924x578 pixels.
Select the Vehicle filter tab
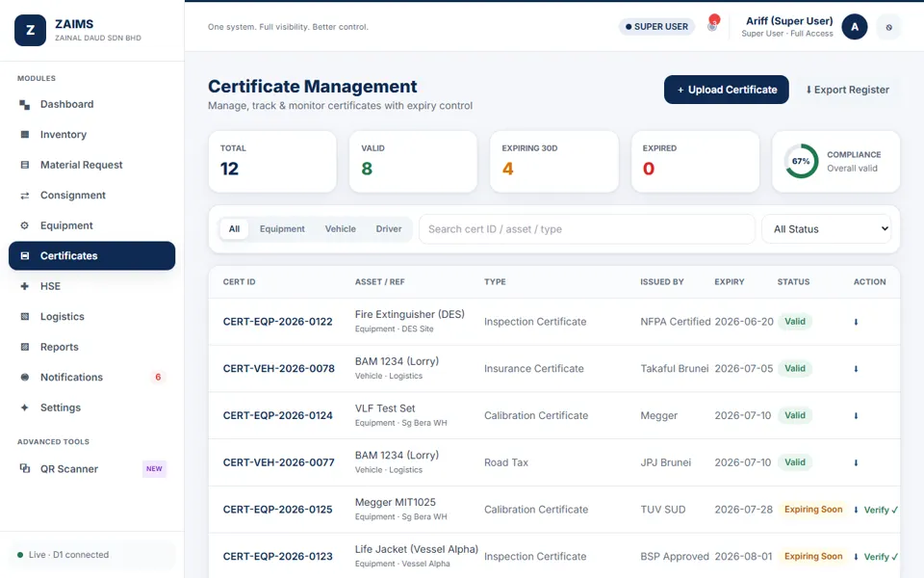(x=341, y=229)
